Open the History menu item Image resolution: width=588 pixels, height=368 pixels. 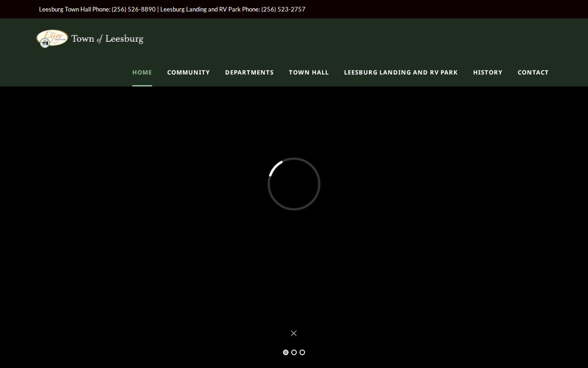[x=488, y=72]
